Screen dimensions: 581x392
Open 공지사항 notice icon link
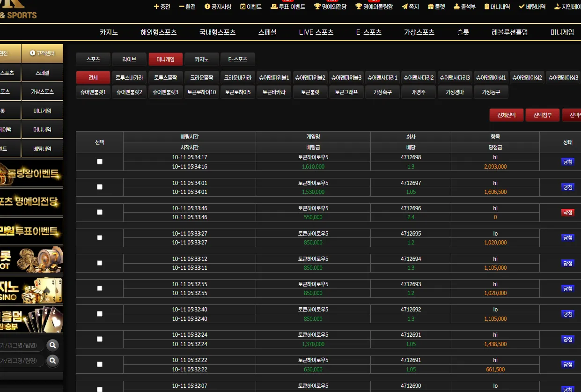[218, 7]
